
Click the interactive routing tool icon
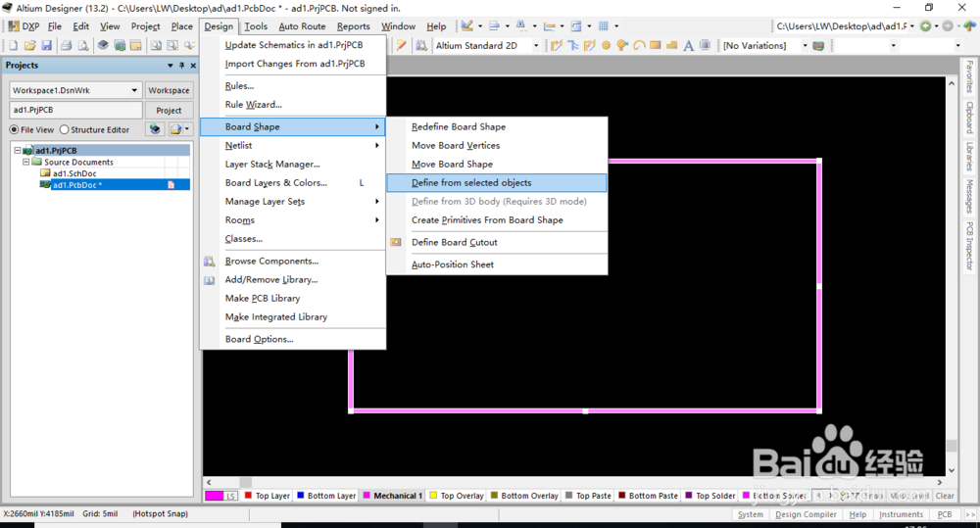coord(557,45)
